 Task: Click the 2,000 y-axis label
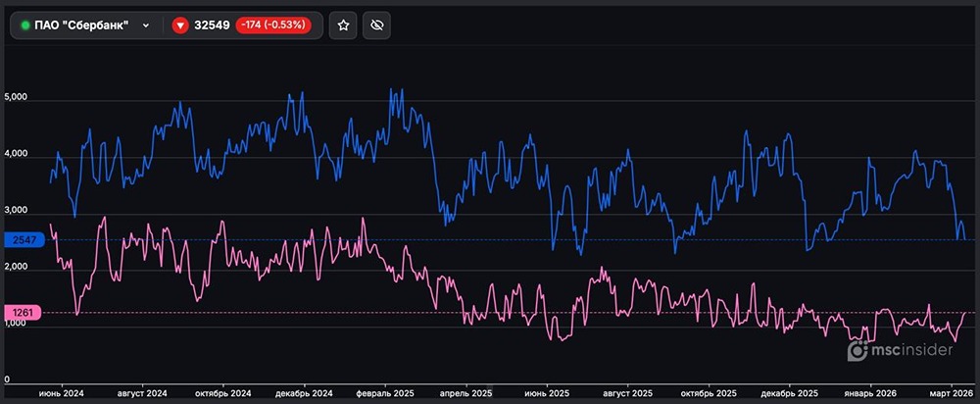click(15, 267)
